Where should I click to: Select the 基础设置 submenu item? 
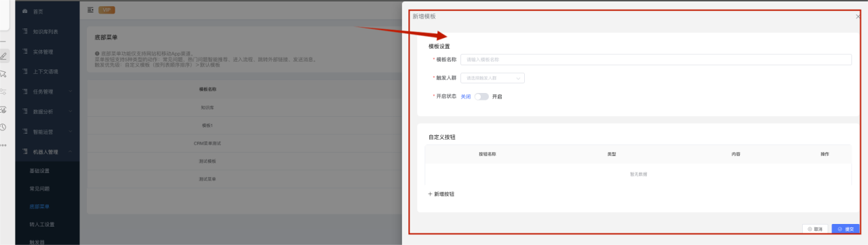pyautogui.click(x=39, y=170)
